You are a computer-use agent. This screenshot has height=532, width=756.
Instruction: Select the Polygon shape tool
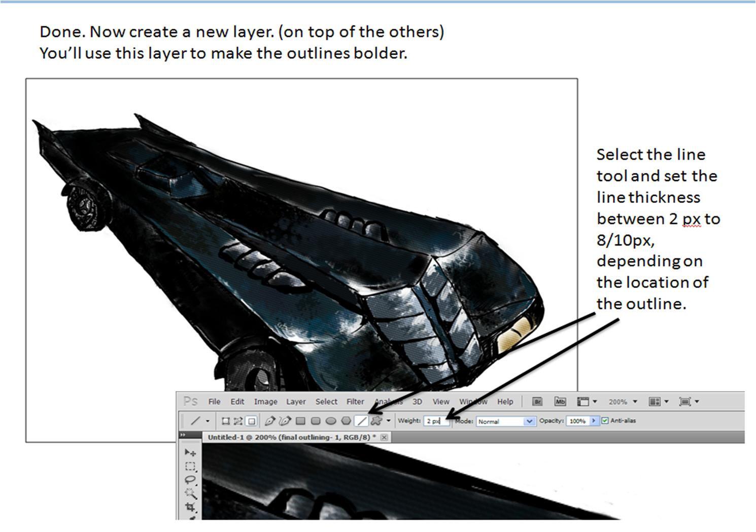click(346, 421)
